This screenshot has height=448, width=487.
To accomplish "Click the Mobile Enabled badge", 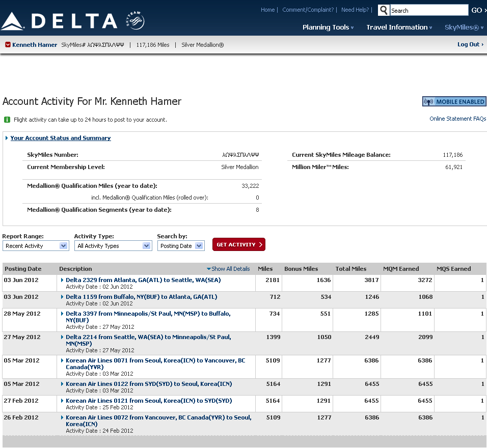I will [x=454, y=102].
